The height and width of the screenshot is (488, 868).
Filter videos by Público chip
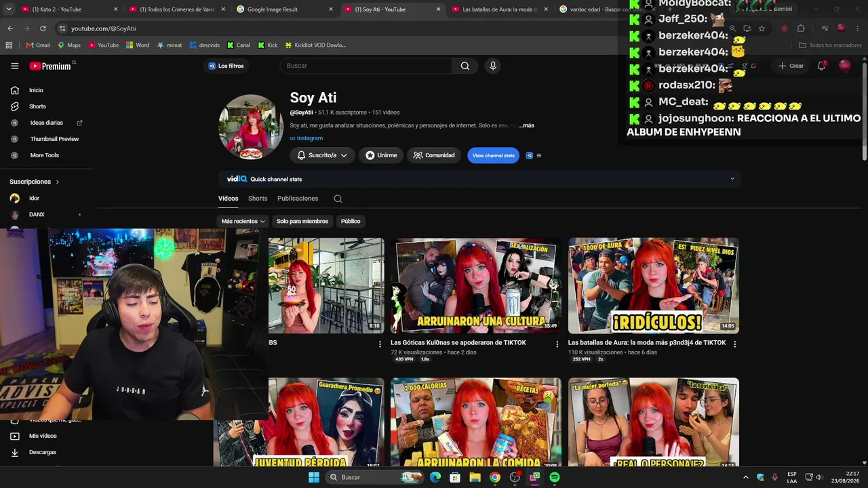pos(351,221)
